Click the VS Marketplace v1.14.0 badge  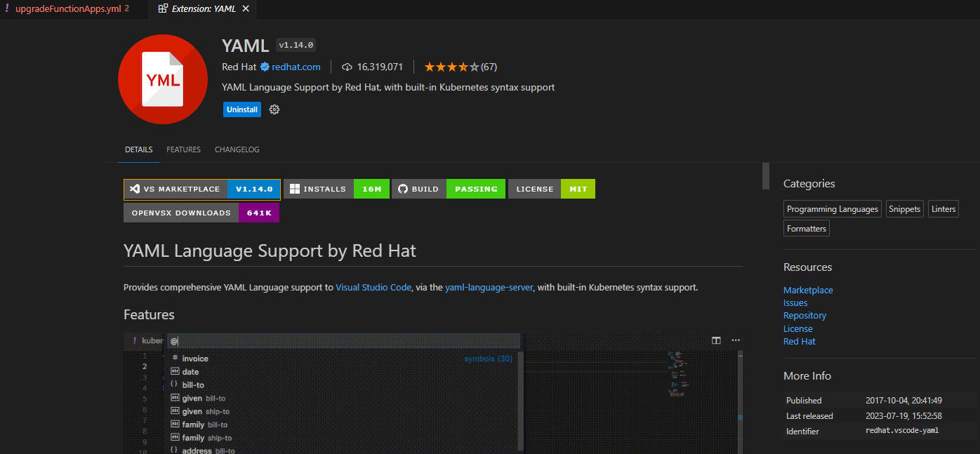[202, 189]
